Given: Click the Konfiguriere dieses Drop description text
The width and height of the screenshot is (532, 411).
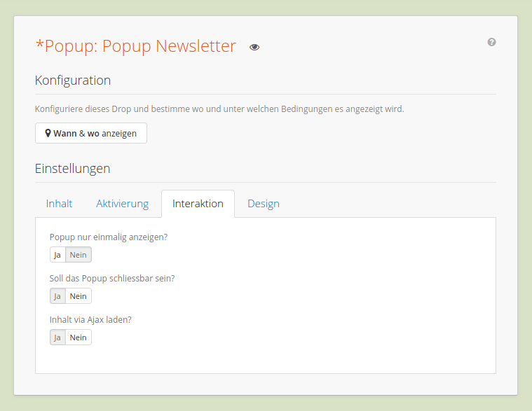Looking at the screenshot, I should point(219,109).
